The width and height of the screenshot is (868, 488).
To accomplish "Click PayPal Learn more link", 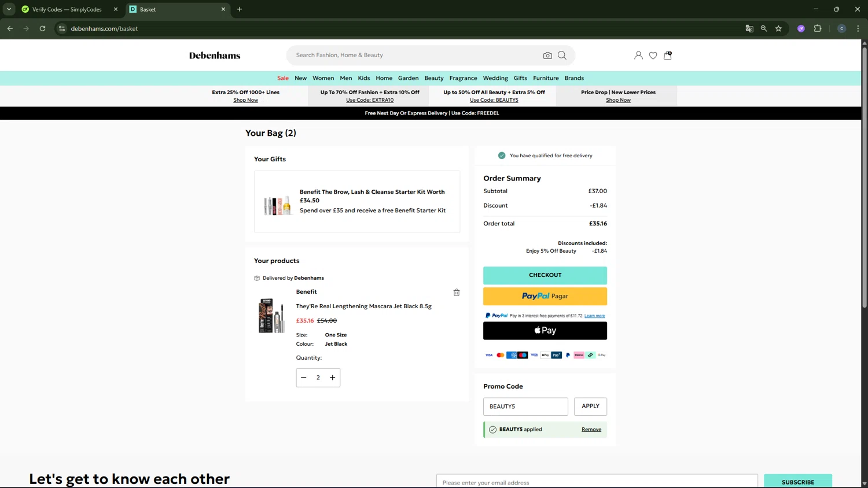I will (594, 316).
